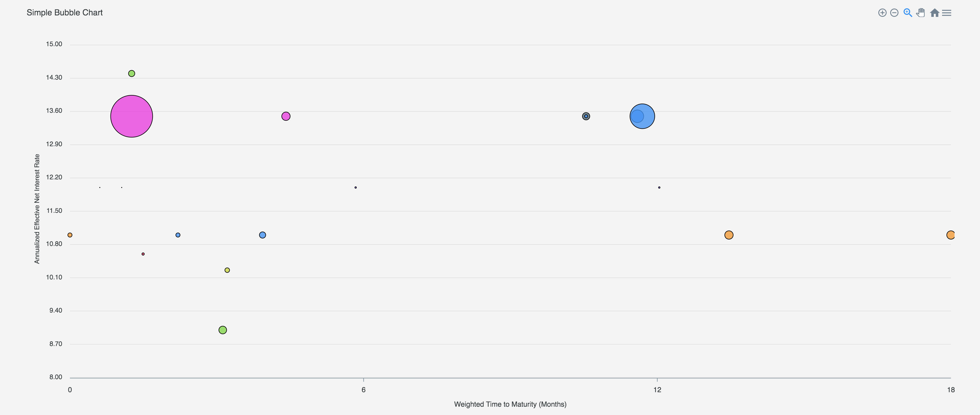980x415 pixels.
Task: Select the large magenta bubble
Action: coord(132,116)
